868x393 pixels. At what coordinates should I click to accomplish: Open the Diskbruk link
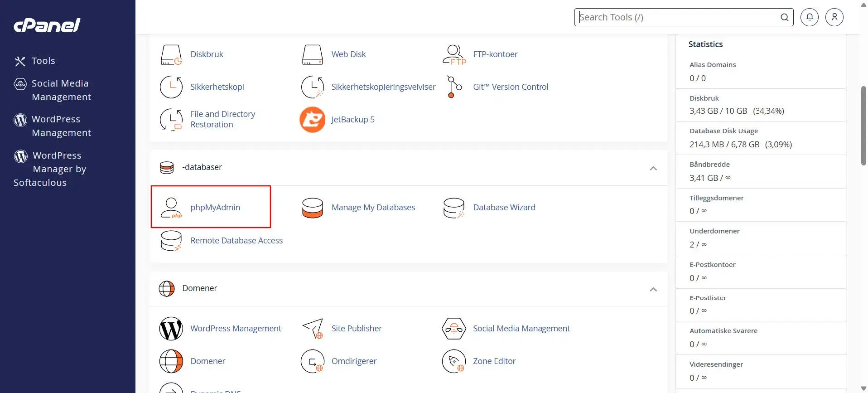(207, 54)
